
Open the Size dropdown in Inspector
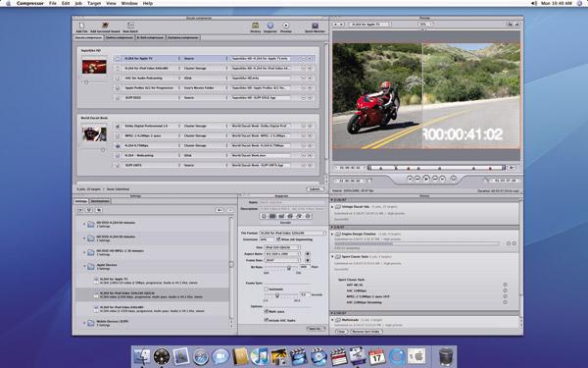pos(282,247)
